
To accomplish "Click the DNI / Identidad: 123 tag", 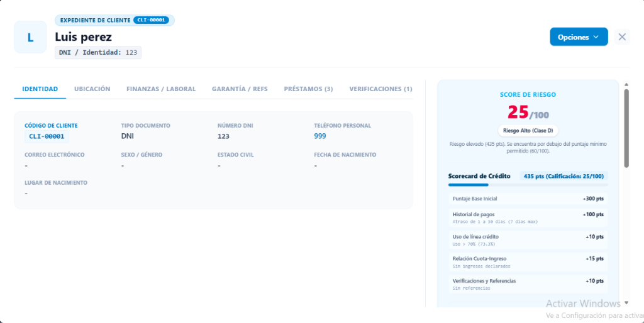I will (98, 53).
